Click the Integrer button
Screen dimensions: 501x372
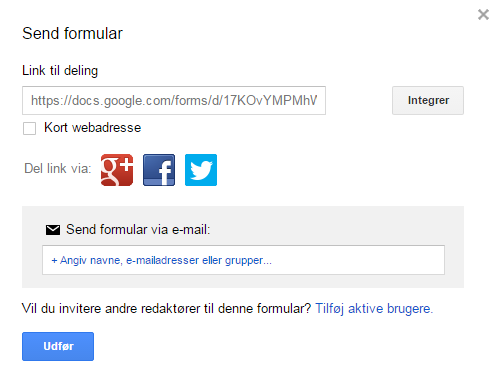428,100
